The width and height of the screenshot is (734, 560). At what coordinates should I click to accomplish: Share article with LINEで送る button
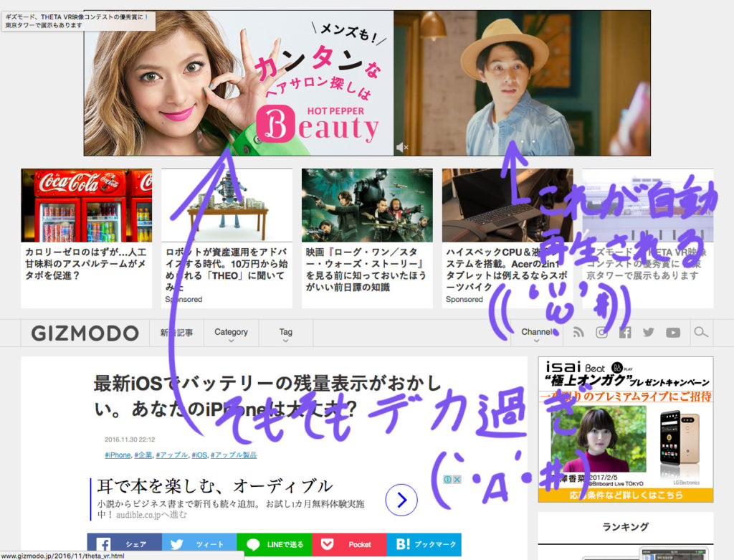click(275, 544)
